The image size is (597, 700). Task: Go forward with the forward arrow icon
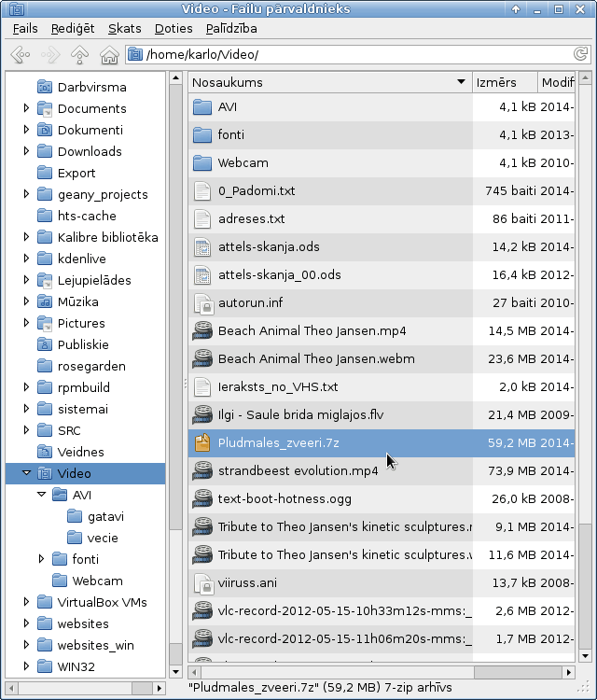point(50,55)
